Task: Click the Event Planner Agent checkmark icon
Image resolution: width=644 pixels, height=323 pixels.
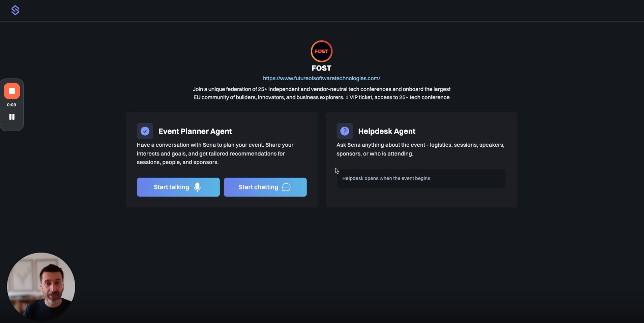Action: click(x=145, y=131)
